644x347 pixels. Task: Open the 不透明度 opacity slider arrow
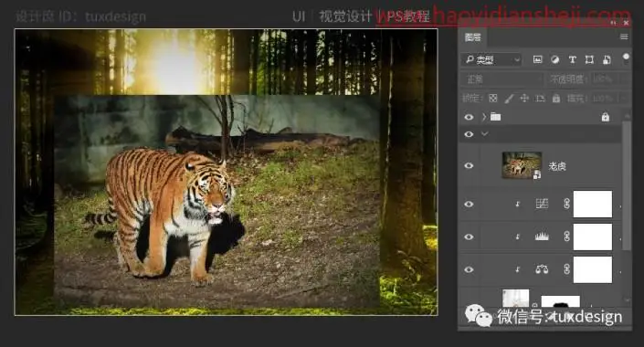point(625,79)
